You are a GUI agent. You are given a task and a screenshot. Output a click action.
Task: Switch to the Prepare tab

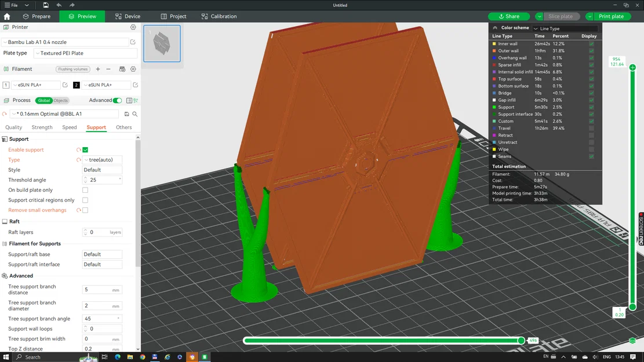[x=37, y=16]
